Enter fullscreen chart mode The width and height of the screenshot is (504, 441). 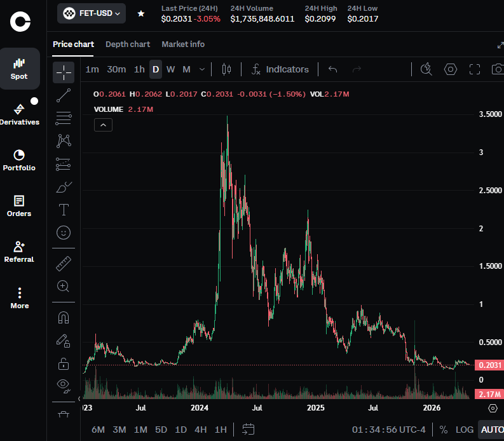(475, 69)
